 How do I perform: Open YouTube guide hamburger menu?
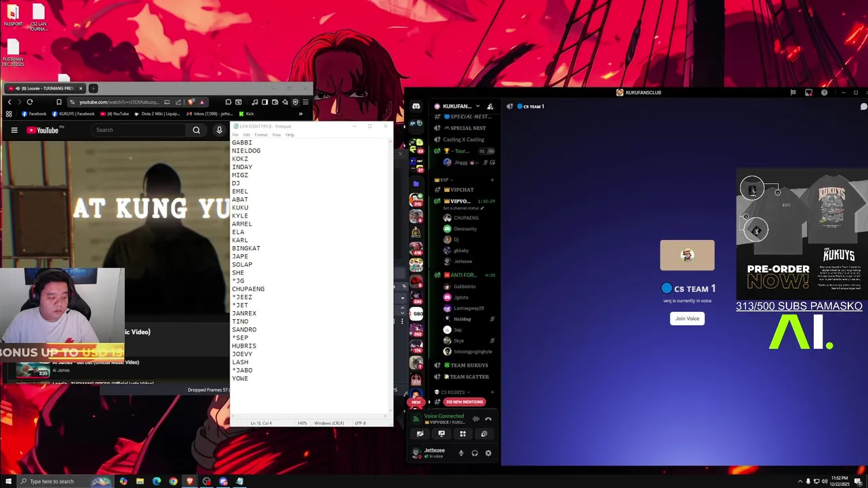coord(14,130)
